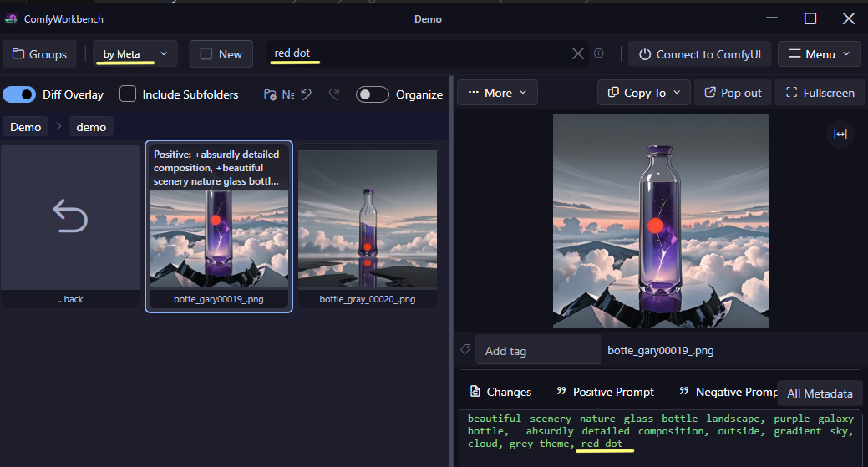Screen dimensions: 868x467
Task: Open the Menu dropdown
Action: (820, 54)
